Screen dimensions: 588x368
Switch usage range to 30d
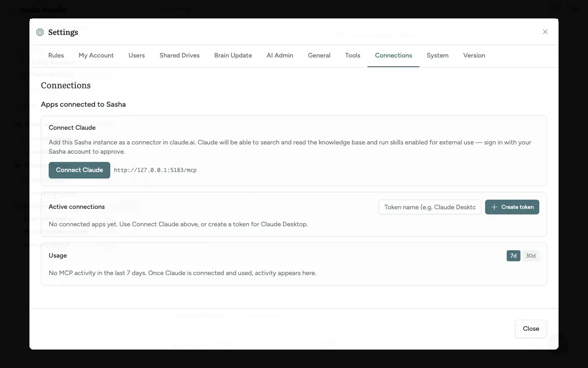(x=531, y=256)
